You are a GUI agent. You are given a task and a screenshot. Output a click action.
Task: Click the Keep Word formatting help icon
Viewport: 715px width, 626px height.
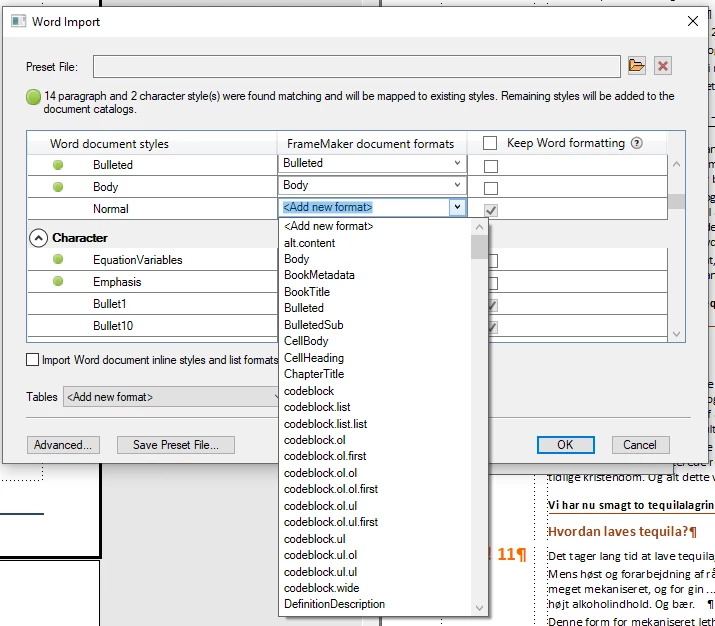(637, 143)
